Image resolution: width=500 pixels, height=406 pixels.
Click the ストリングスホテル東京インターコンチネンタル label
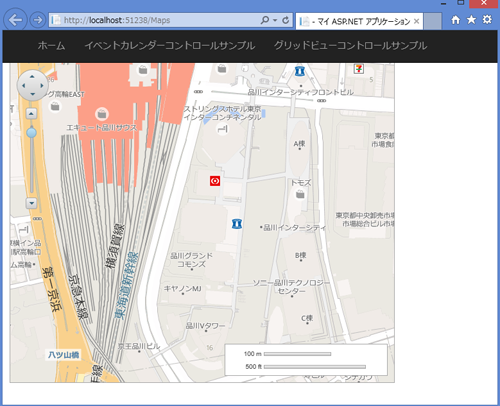click(222, 113)
